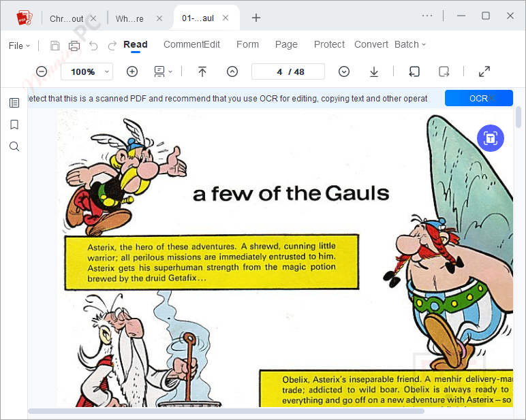Select the 01-...aul document tab

(x=198, y=18)
